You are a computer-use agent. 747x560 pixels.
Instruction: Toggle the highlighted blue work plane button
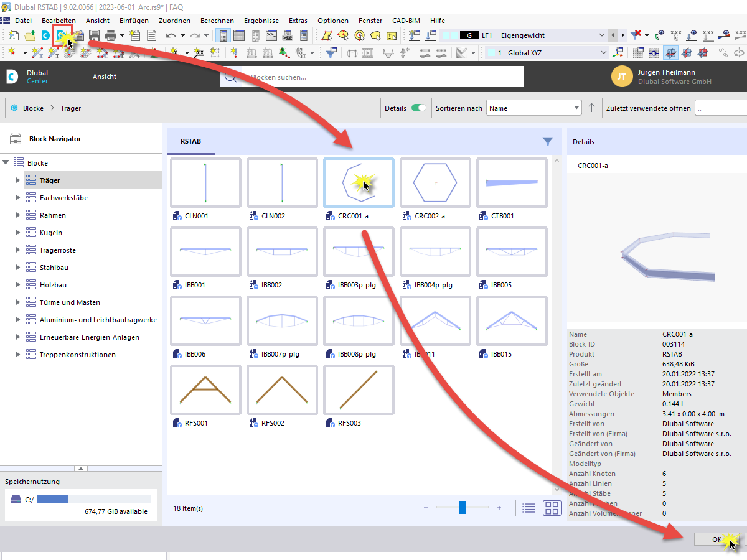click(x=670, y=53)
